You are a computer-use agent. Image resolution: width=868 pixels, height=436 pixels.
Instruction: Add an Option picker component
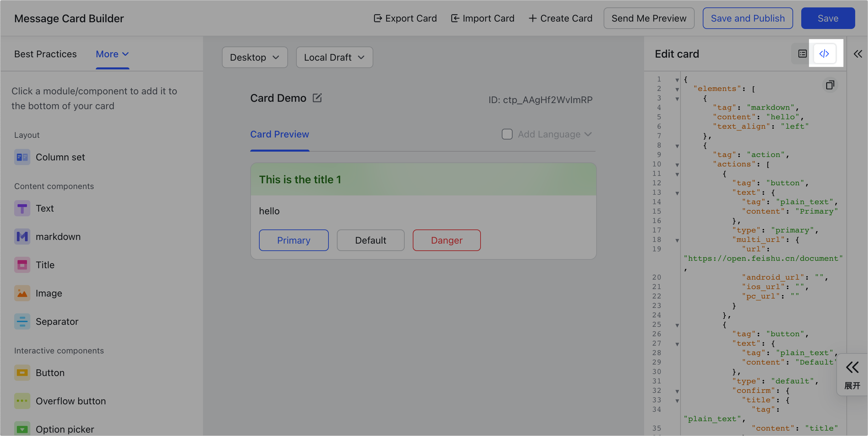(x=54, y=429)
